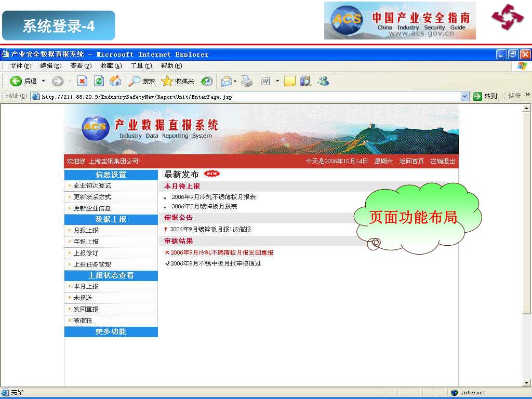Click the IE Back (后退) button
The height and width of the screenshot is (399, 532).
tap(23, 81)
